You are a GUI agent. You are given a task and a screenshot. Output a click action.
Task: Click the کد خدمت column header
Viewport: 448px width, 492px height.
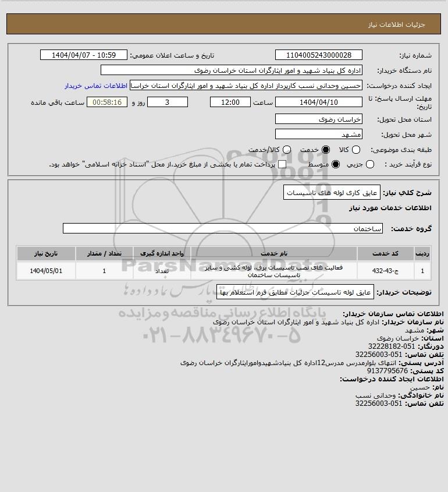pos(385,253)
